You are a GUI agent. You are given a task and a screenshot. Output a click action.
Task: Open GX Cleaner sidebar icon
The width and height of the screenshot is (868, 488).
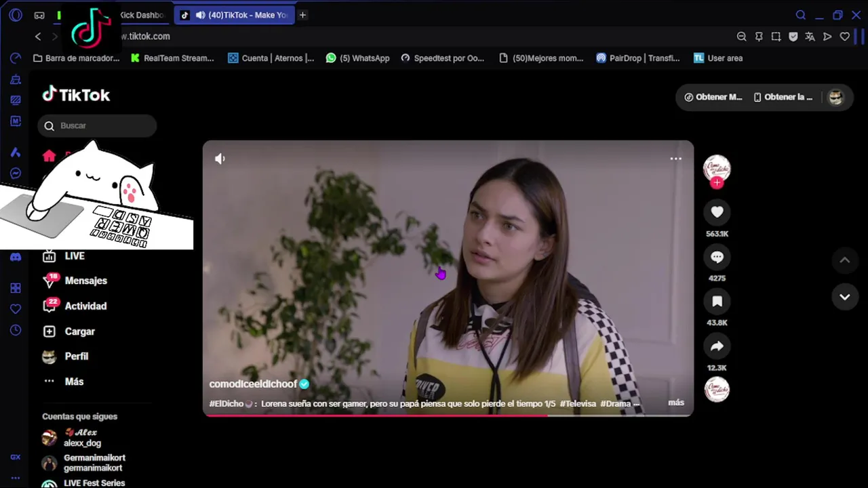(x=16, y=79)
